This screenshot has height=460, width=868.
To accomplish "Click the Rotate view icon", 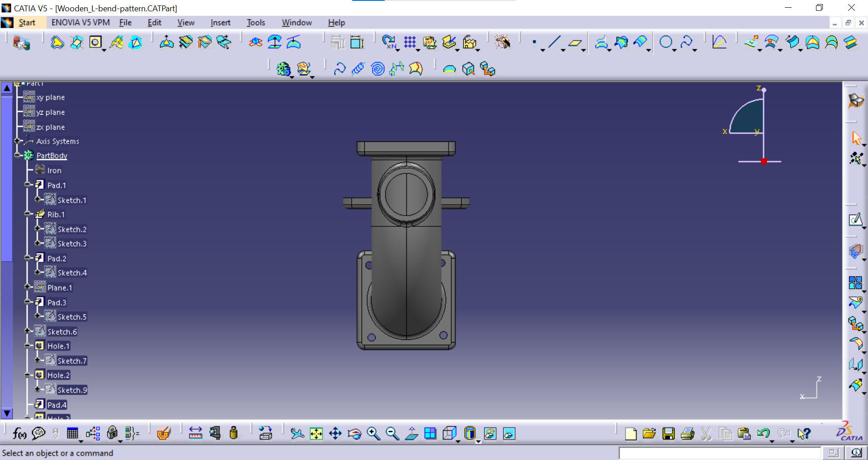I will 354,434.
